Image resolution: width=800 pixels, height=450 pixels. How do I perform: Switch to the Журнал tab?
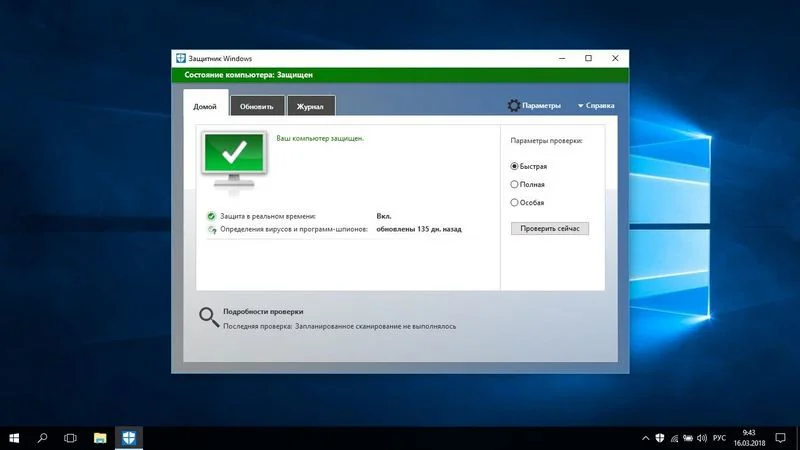coord(311,106)
